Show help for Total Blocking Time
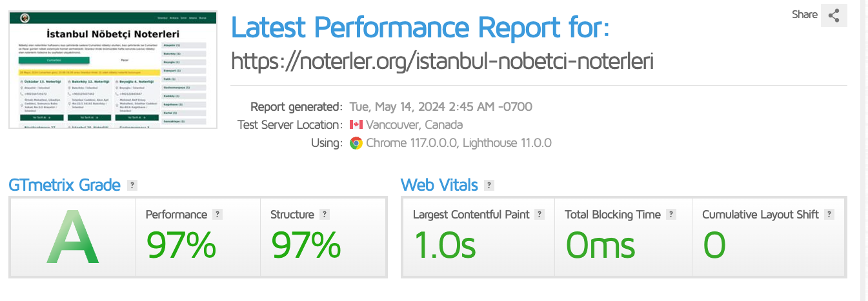This screenshot has width=868, height=301. (671, 215)
